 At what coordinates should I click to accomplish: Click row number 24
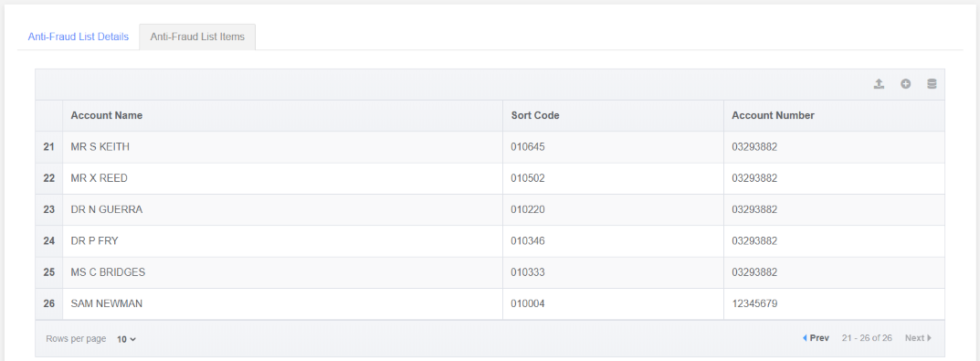pyautogui.click(x=48, y=241)
